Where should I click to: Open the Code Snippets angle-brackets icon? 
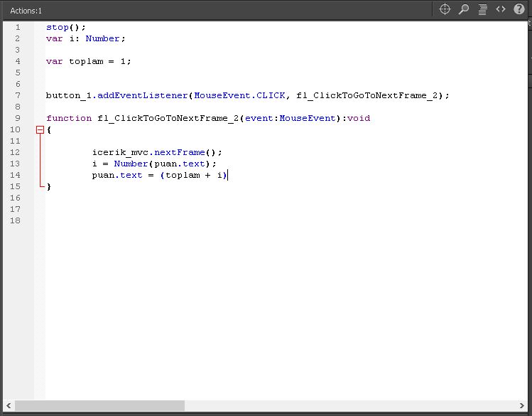(501, 9)
